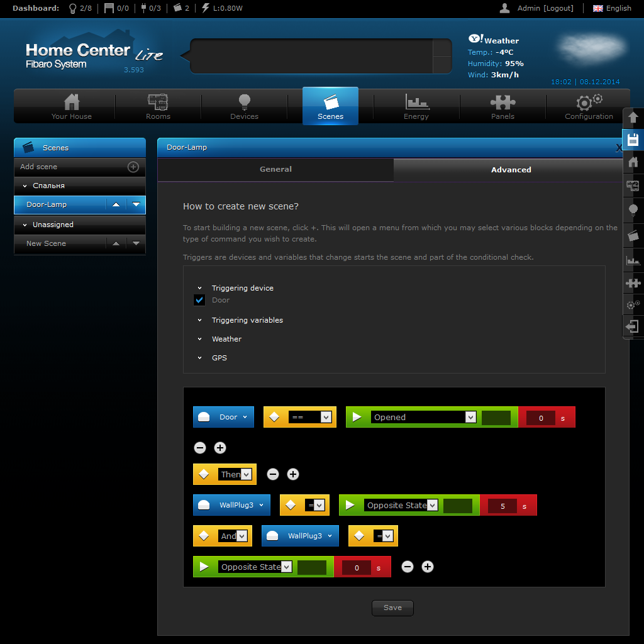Move New Scene up
This screenshot has width=644, height=644.
tap(116, 243)
